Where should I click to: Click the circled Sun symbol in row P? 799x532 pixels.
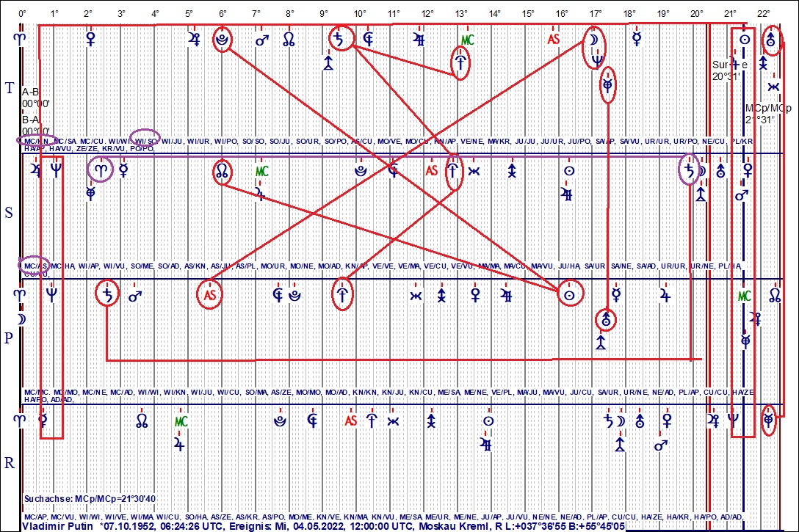click(568, 295)
